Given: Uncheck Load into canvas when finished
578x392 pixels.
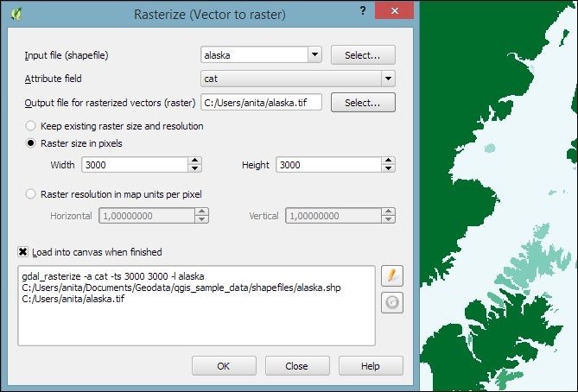Looking at the screenshot, I should (23, 252).
